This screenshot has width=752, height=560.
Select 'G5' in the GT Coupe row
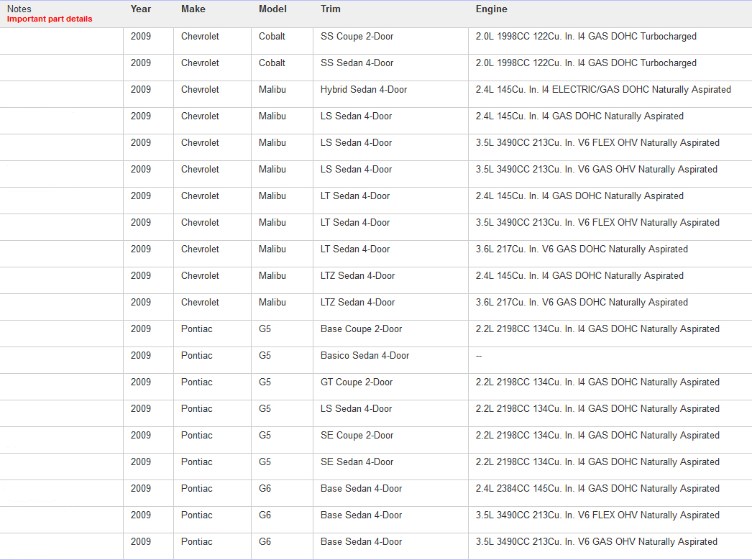265,382
